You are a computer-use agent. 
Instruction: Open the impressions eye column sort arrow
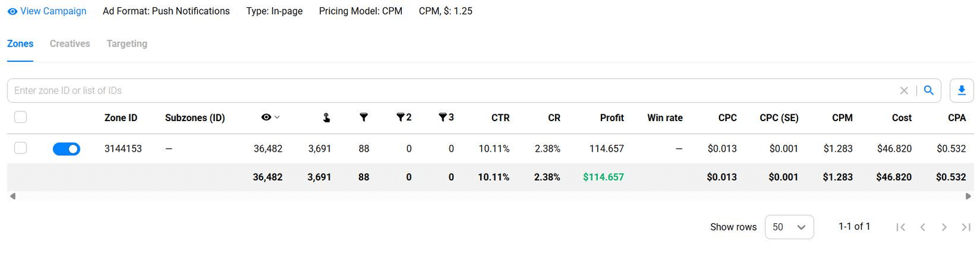pyautogui.click(x=277, y=117)
